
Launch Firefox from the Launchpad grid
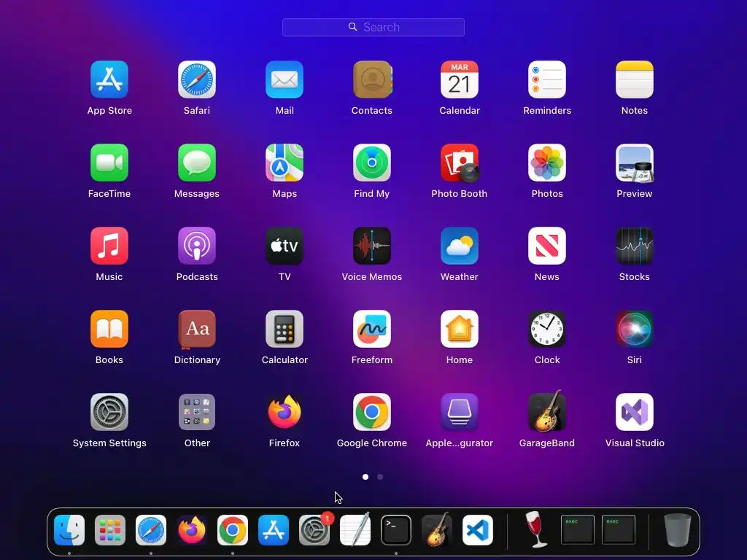pos(285,412)
